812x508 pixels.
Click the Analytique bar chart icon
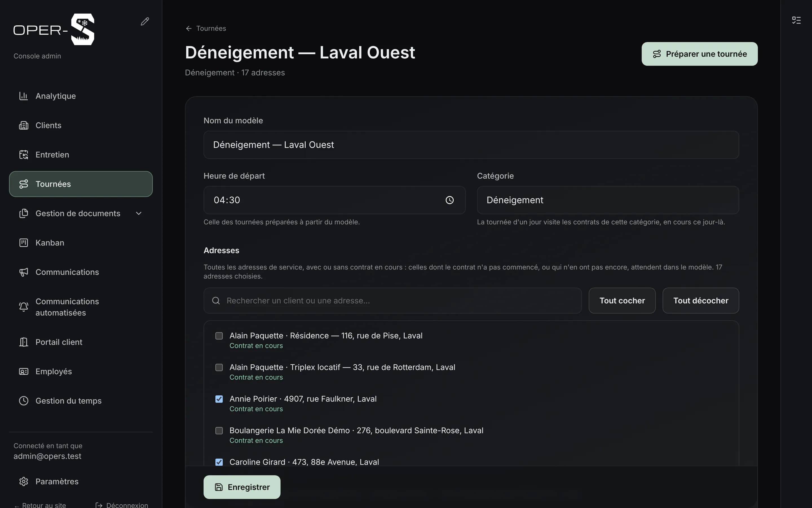tap(23, 96)
